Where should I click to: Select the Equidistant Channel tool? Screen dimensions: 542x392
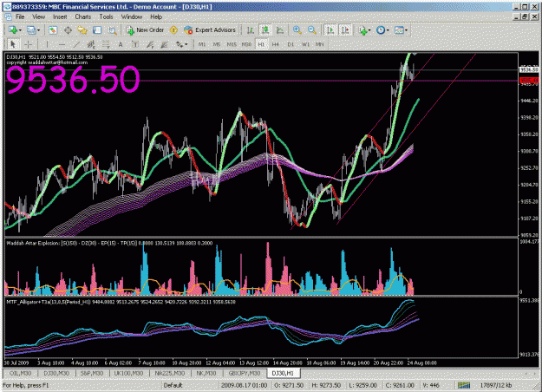pyautogui.click(x=91, y=44)
